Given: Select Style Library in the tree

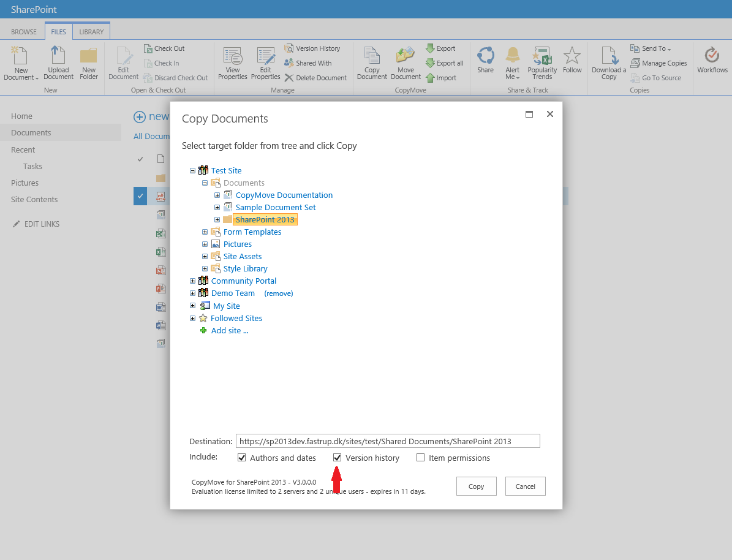Looking at the screenshot, I should pos(245,268).
